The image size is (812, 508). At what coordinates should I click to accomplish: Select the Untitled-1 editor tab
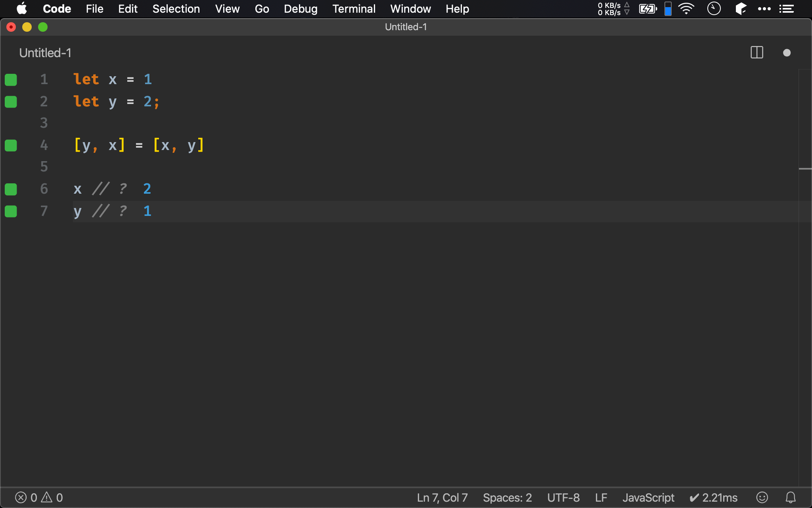[45, 53]
